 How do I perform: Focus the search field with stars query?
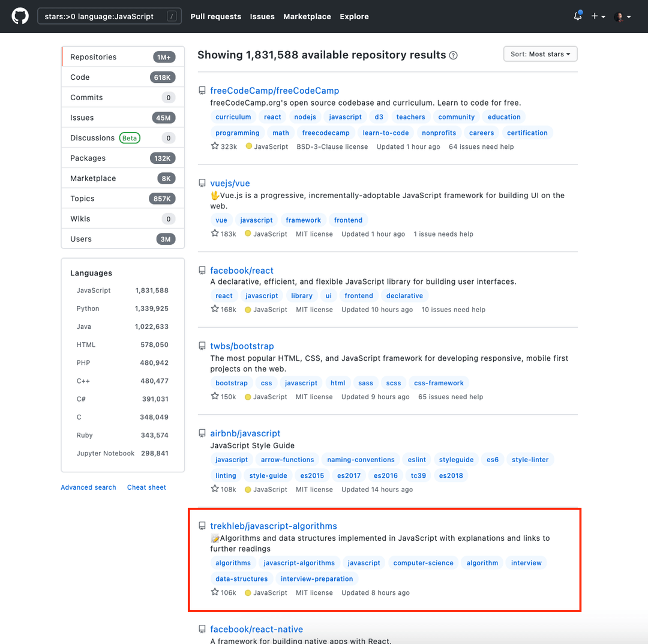pyautogui.click(x=102, y=16)
